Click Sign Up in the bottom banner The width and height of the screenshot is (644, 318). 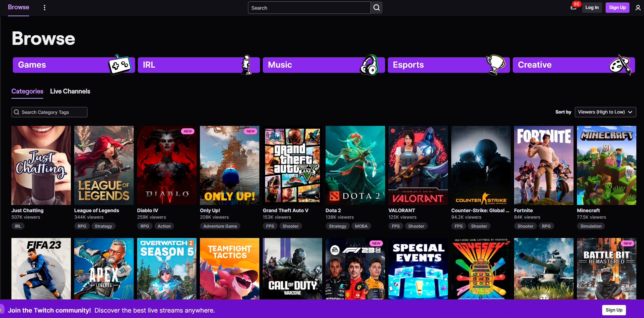point(614,310)
